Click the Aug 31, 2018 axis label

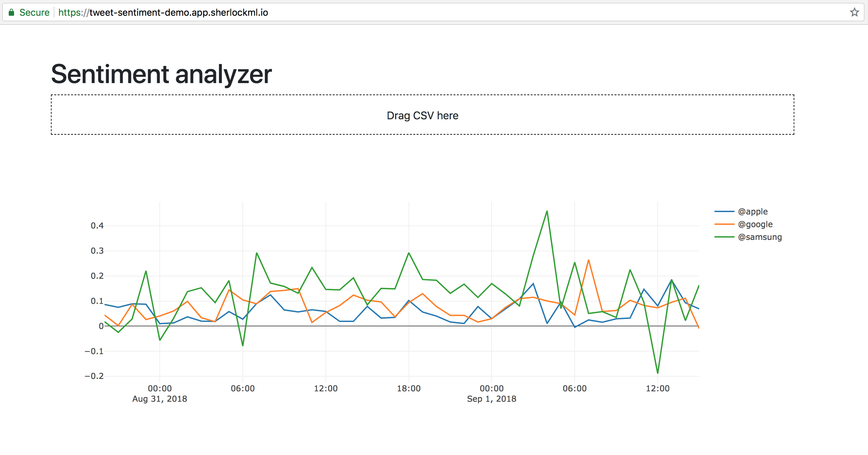[x=159, y=399]
